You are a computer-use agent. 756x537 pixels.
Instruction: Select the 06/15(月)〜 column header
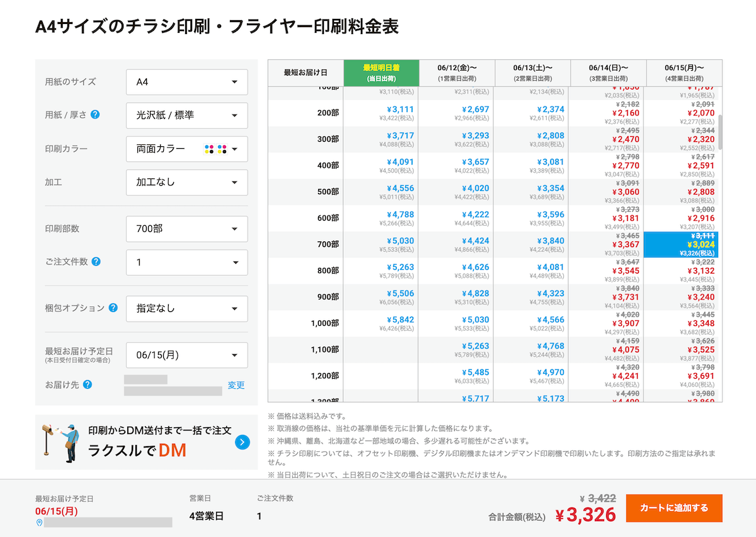pos(684,72)
